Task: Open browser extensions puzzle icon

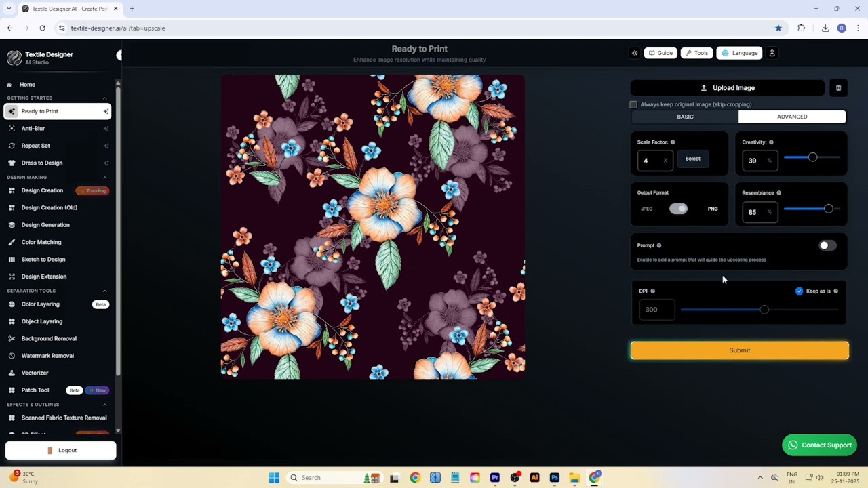Action: click(802, 28)
